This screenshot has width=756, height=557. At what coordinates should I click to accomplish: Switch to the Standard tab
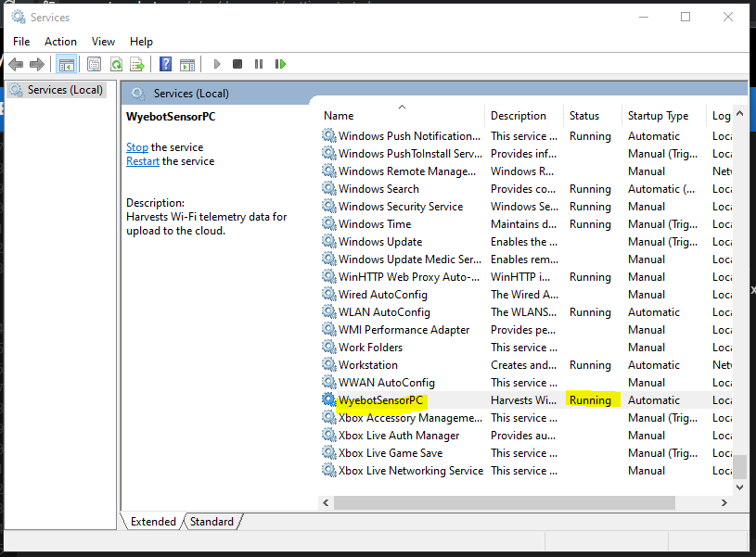point(211,522)
